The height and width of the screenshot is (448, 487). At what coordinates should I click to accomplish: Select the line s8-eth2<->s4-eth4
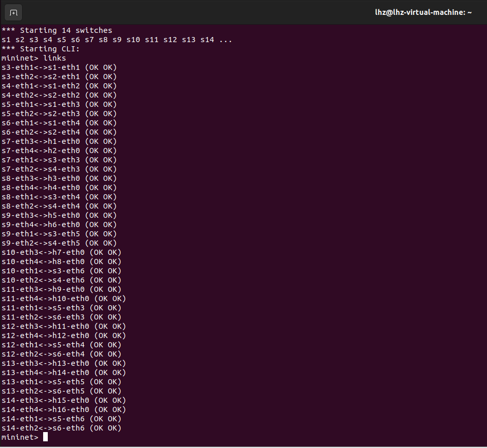59,206
